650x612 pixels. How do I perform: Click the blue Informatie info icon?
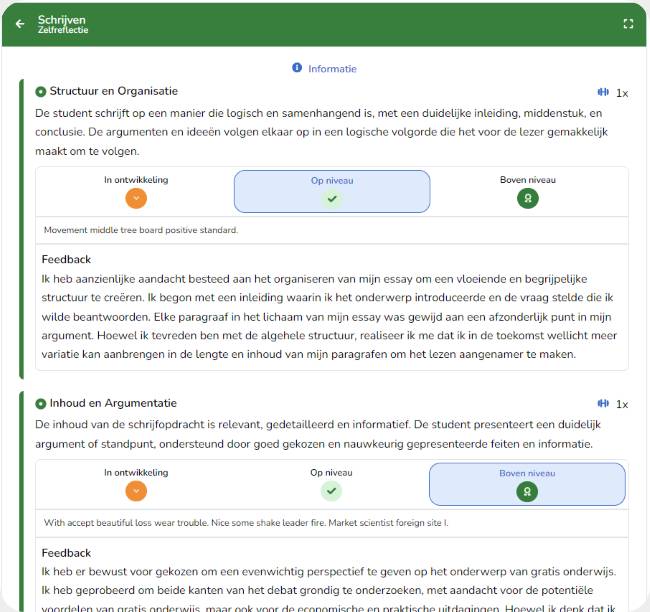pos(297,68)
